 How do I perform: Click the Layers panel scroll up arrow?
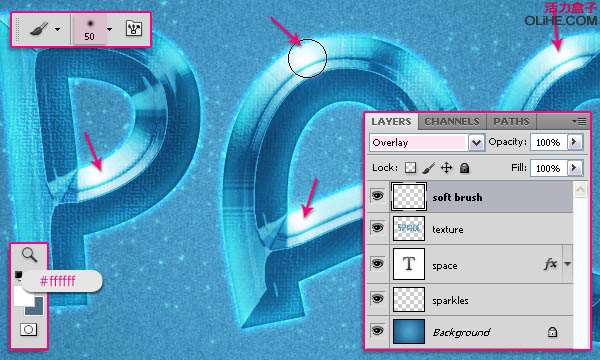[x=580, y=190]
